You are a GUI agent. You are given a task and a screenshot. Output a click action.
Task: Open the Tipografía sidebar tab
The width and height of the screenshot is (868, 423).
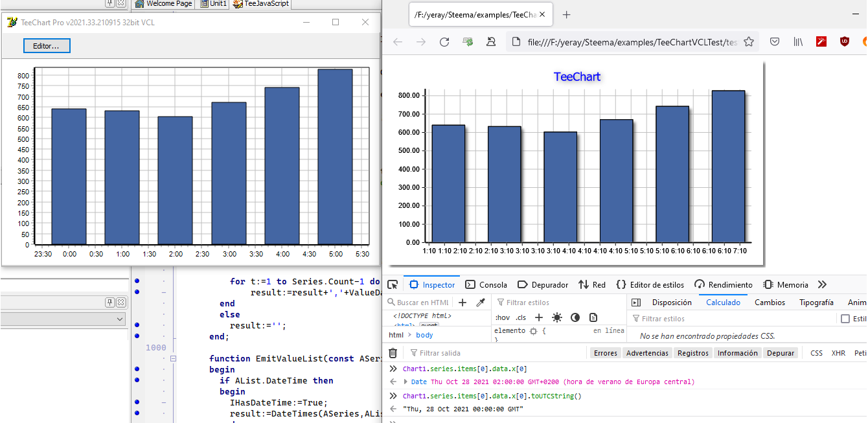(x=816, y=303)
